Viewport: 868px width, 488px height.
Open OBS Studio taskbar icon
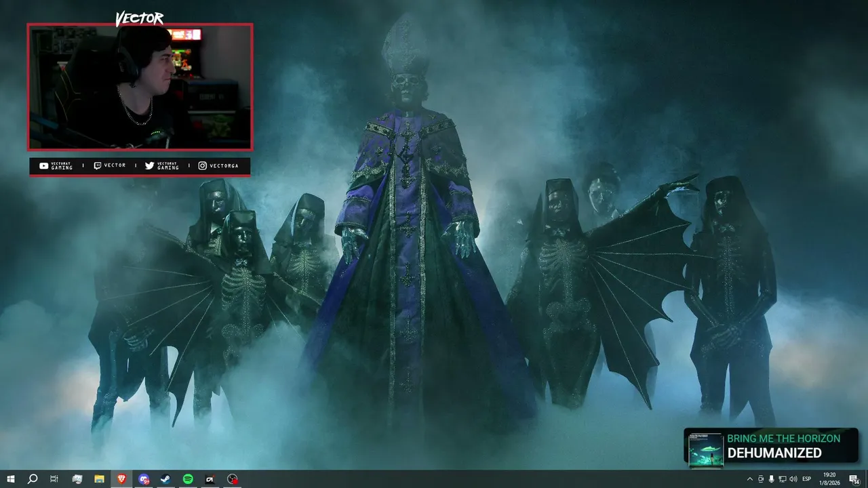(x=233, y=479)
